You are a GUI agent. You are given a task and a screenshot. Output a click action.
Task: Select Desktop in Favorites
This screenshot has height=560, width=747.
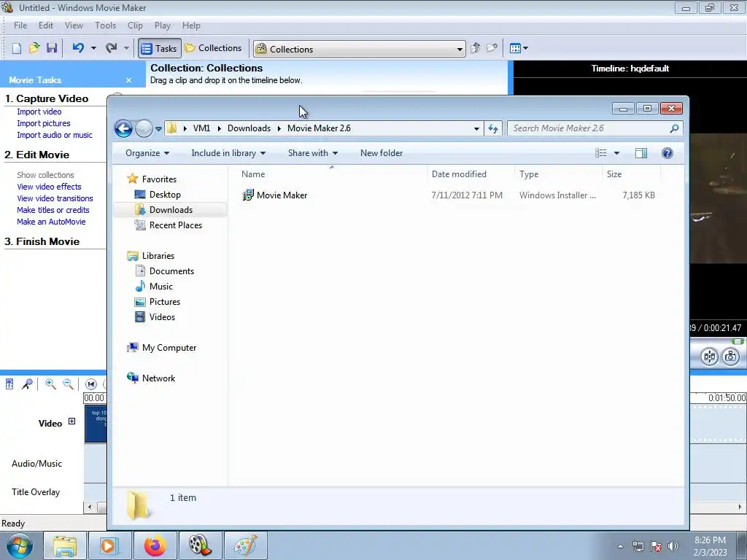click(165, 194)
